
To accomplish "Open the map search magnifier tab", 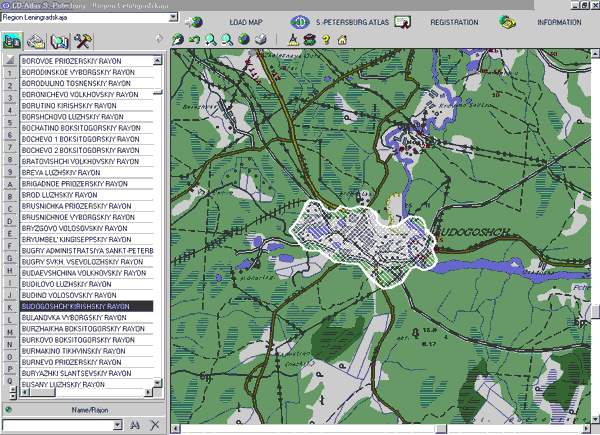I will coord(59,41).
